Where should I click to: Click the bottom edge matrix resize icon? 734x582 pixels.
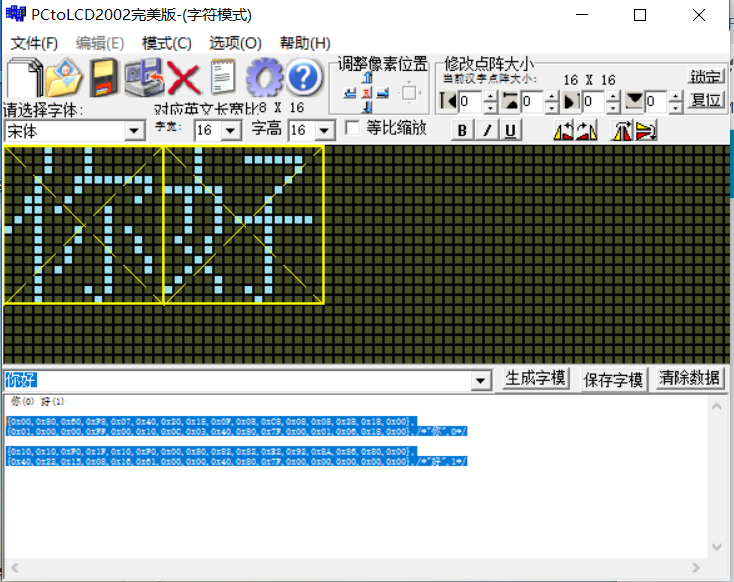634,101
